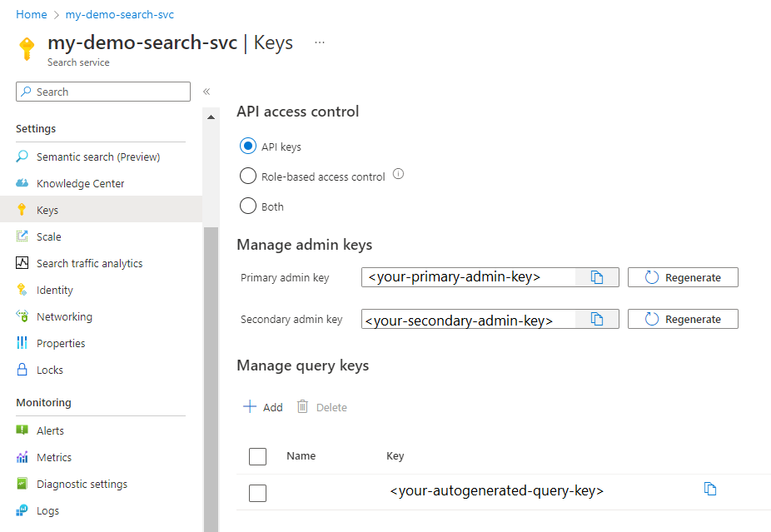
Task: Delete the selected query keys
Action: click(x=321, y=406)
